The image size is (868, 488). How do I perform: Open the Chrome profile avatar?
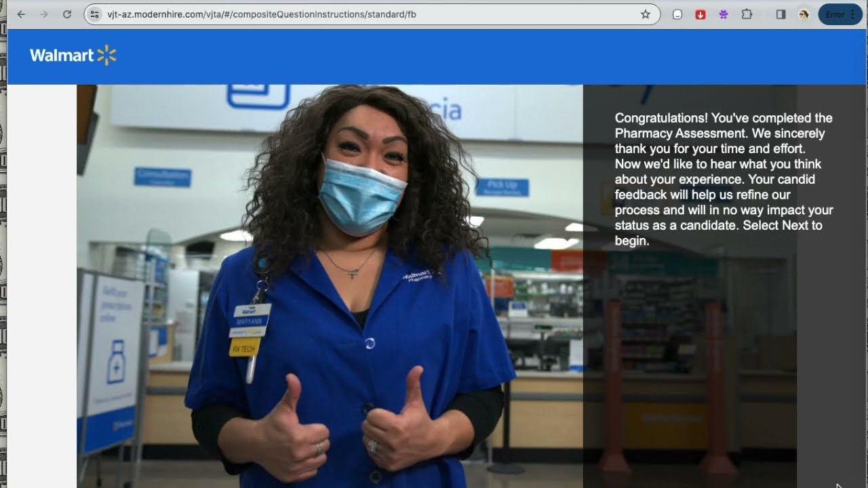[804, 14]
